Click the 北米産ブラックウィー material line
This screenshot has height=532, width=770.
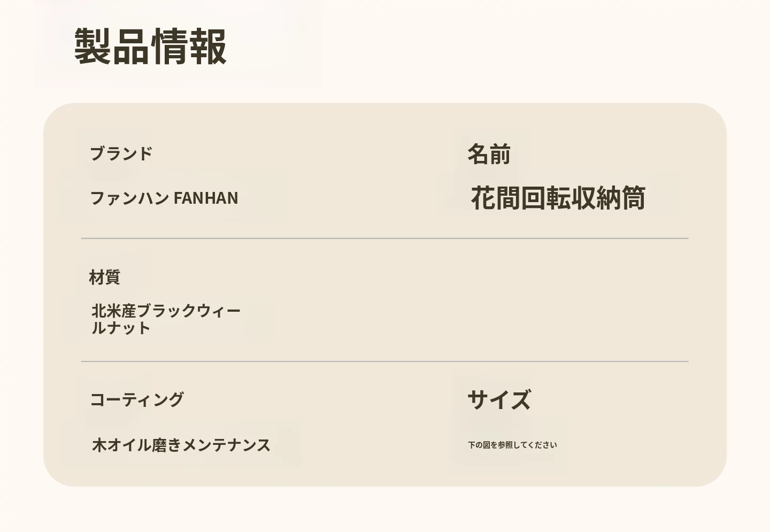(166, 311)
